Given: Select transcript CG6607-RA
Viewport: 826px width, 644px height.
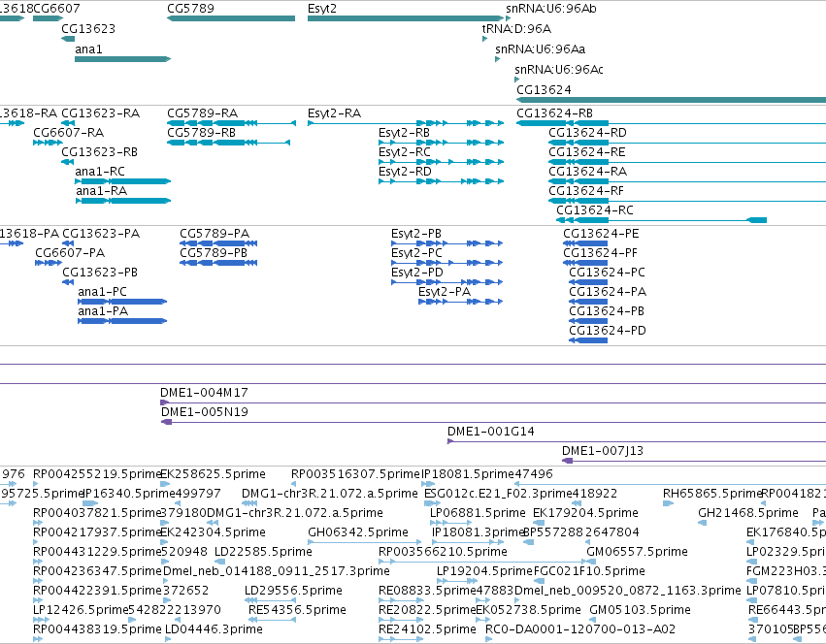Looking at the screenshot, I should click(69, 133).
